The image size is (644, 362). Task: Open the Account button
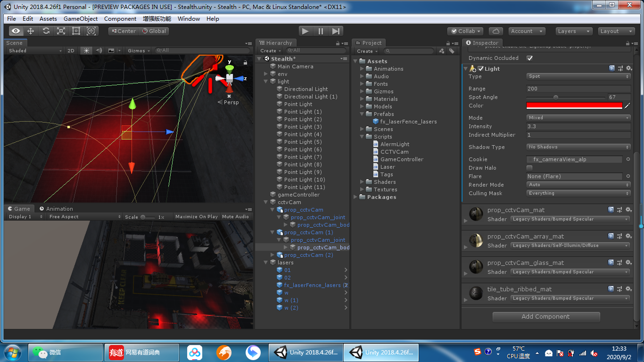tap(527, 31)
